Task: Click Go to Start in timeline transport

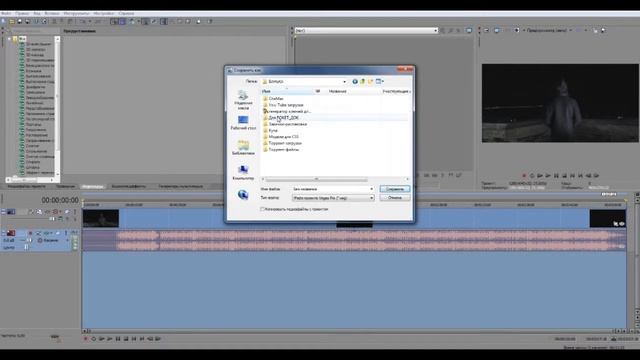Action: [134, 339]
